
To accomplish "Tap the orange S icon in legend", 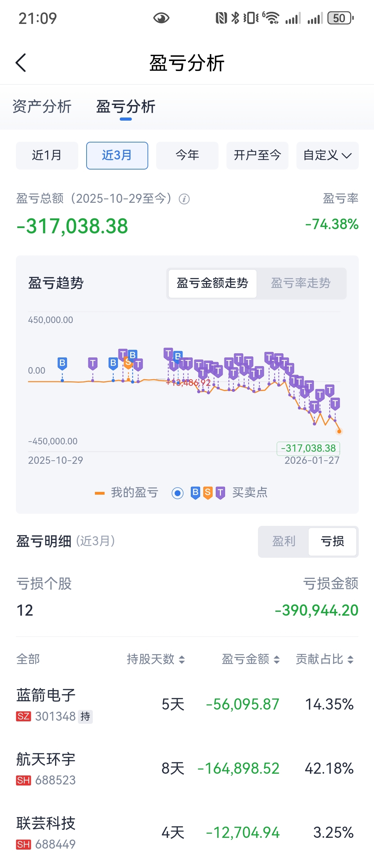I will pos(208,493).
